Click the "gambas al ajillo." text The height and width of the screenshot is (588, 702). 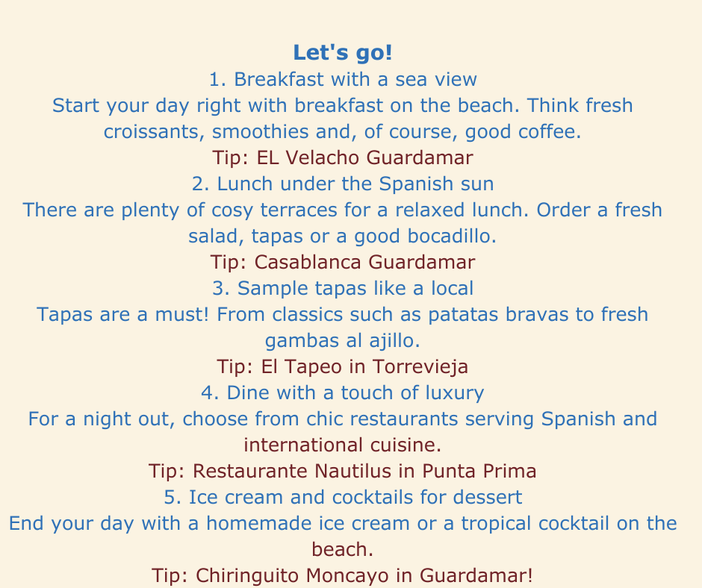click(x=343, y=340)
